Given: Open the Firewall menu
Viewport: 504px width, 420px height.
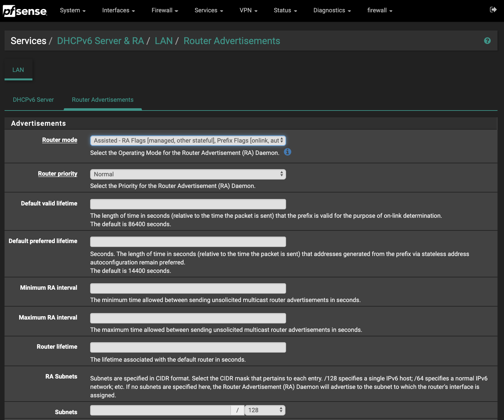Looking at the screenshot, I should [x=165, y=10].
